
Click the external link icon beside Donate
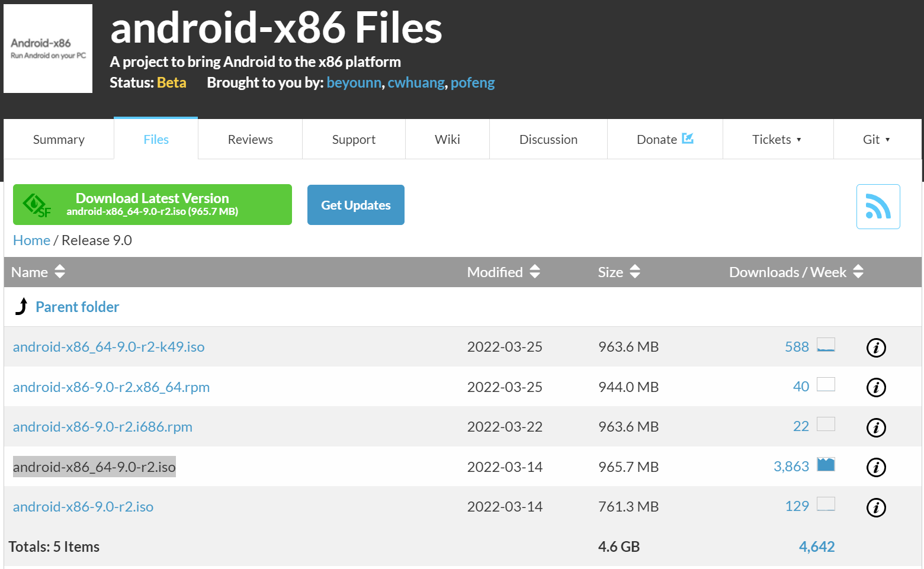click(688, 139)
